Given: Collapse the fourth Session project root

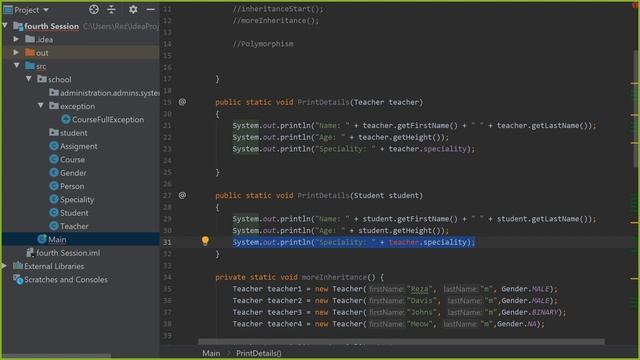Looking at the screenshot, I should pyautogui.click(x=5, y=26).
